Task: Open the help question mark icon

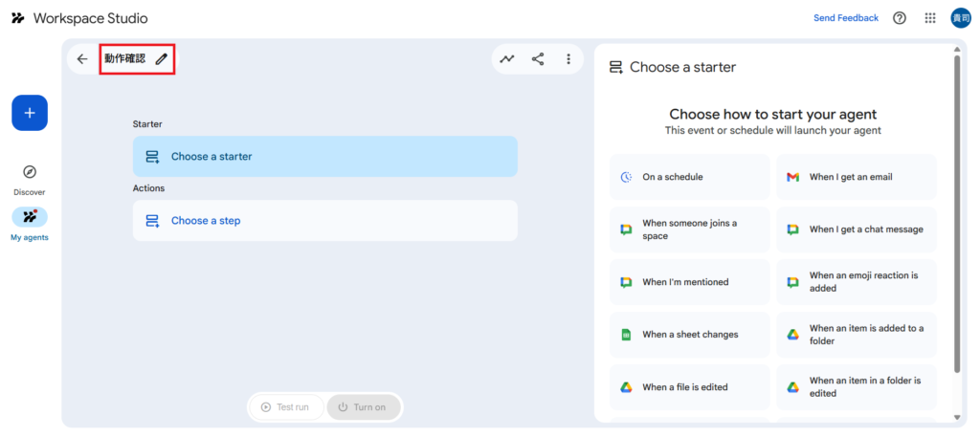Action: pos(900,18)
